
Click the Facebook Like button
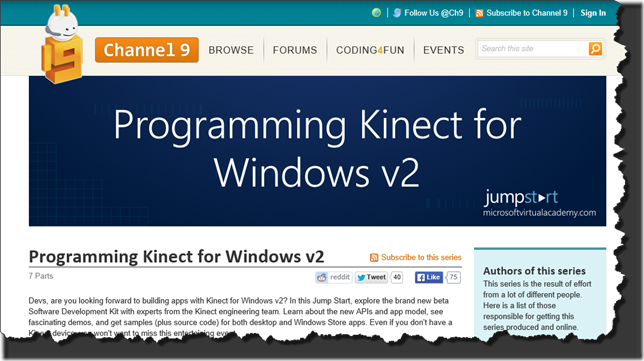[429, 277]
